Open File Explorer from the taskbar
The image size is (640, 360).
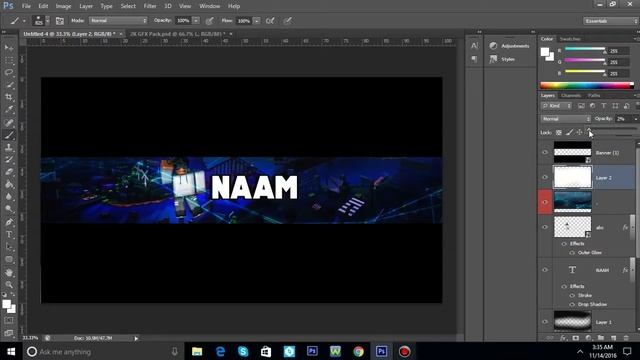pyautogui.click(x=197, y=351)
